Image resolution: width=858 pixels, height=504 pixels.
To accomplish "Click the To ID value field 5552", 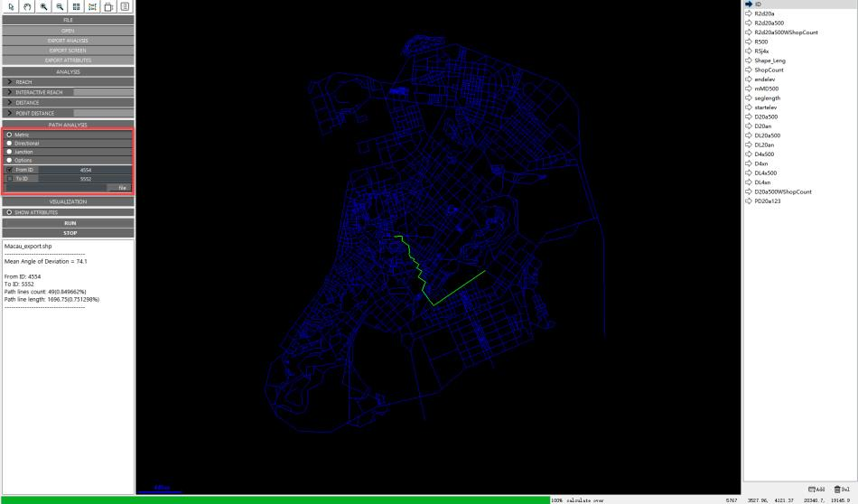I will (x=86, y=179).
